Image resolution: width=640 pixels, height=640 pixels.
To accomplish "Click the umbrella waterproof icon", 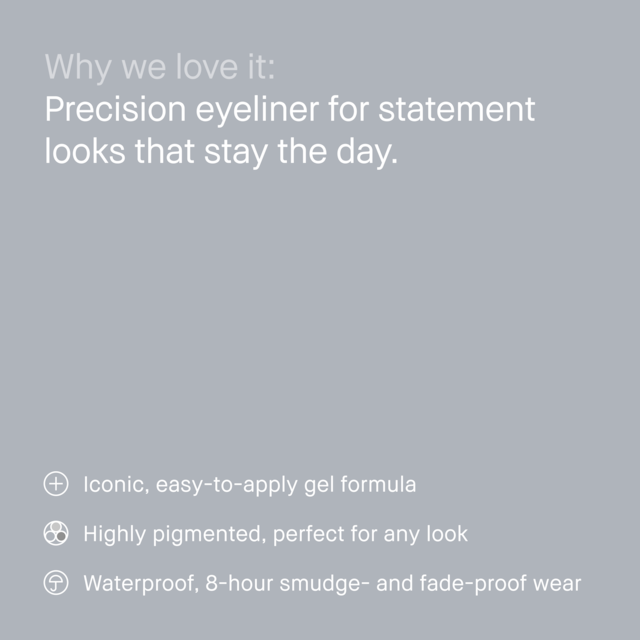I will pos(56,582).
